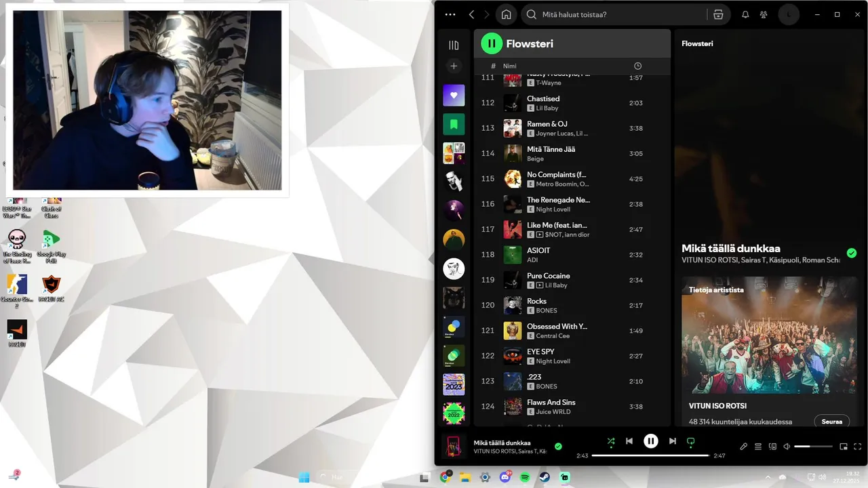Select track 116 The Renegade Never Dies

coord(572,204)
